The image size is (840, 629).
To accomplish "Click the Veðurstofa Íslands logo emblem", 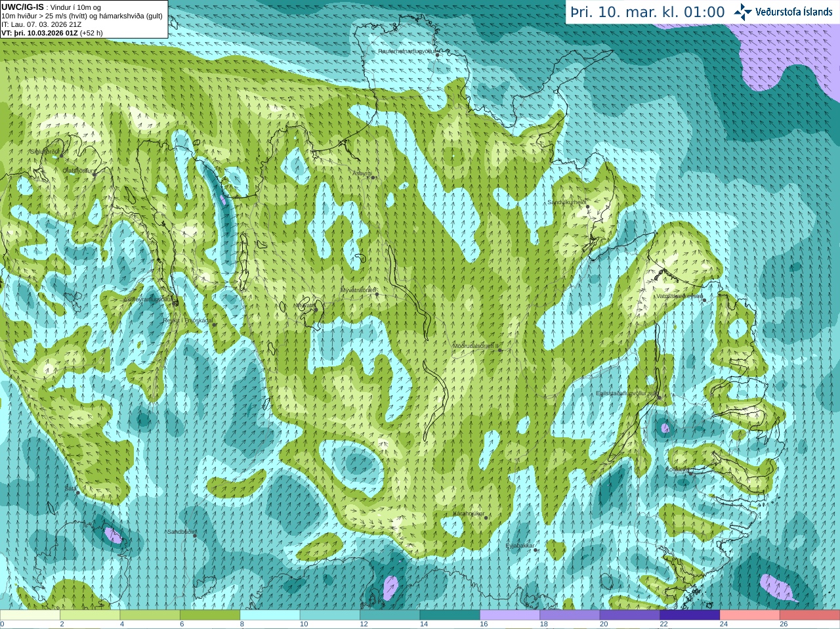I will click(743, 12).
